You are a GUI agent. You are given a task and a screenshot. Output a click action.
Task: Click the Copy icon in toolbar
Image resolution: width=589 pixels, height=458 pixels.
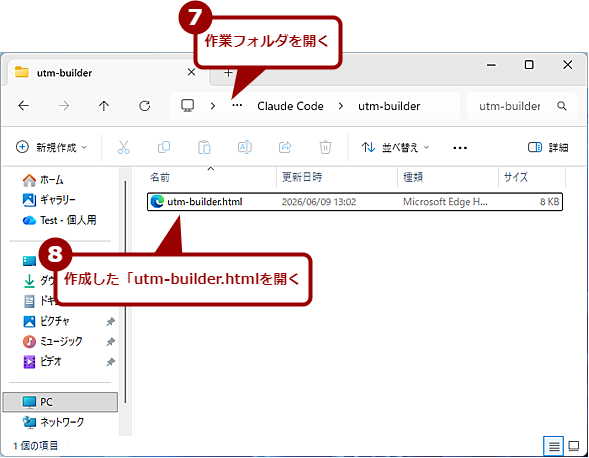pyautogui.click(x=164, y=147)
